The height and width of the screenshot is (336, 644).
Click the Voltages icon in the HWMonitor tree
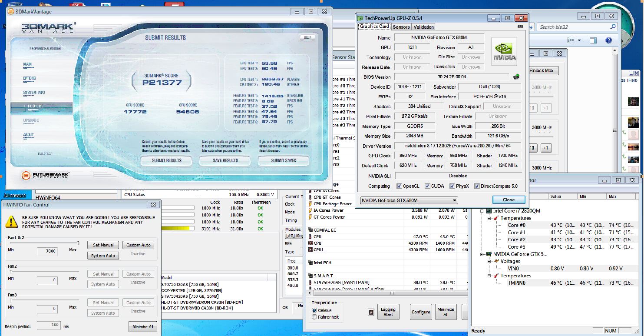(496, 261)
